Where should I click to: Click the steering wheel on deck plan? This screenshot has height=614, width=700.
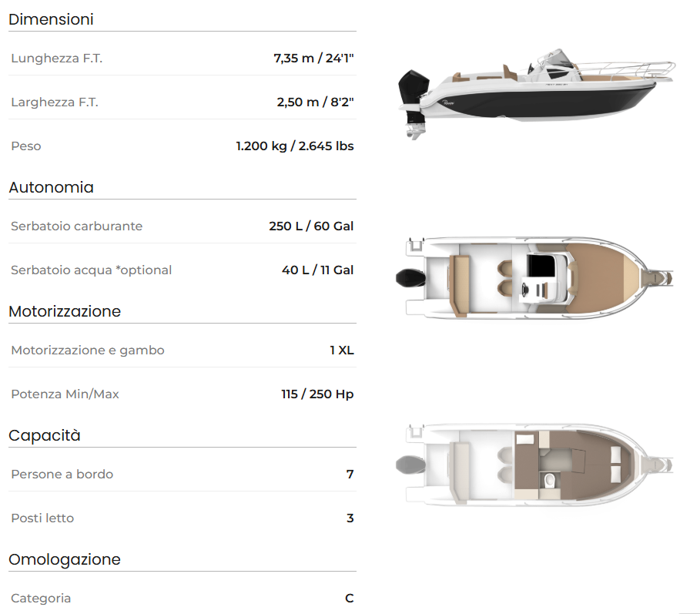pos(525,290)
